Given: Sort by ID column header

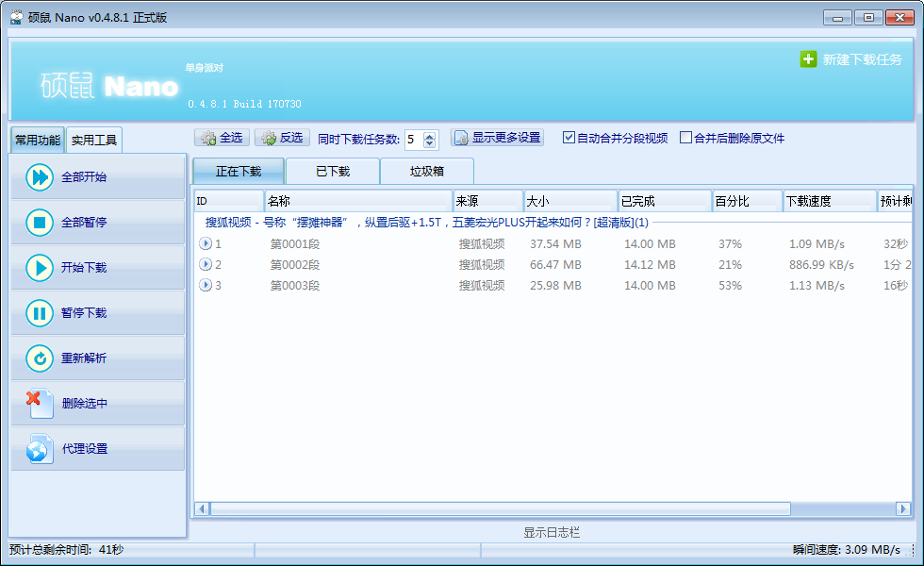Looking at the screenshot, I should tap(228, 201).
